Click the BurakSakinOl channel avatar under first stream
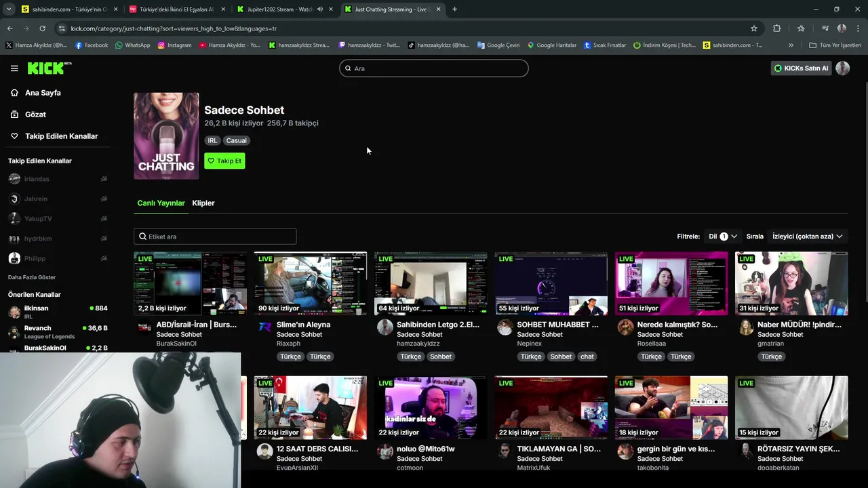This screenshot has height=488, width=868. [144, 327]
